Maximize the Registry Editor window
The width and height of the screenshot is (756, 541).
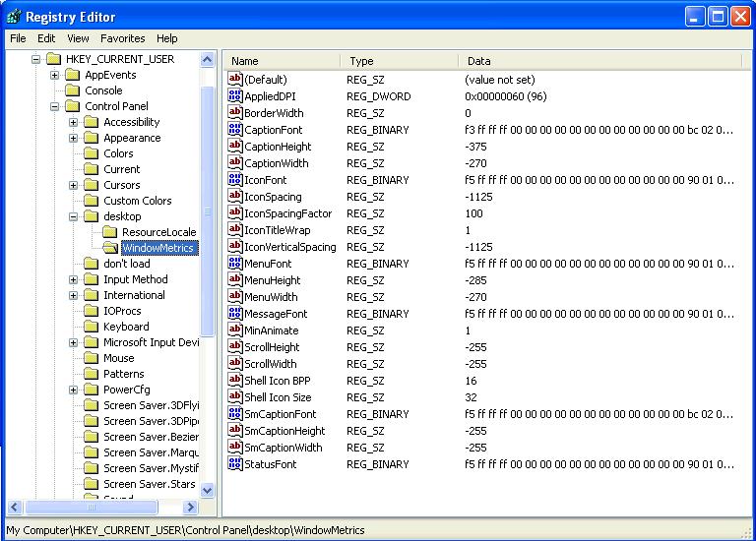pos(718,17)
